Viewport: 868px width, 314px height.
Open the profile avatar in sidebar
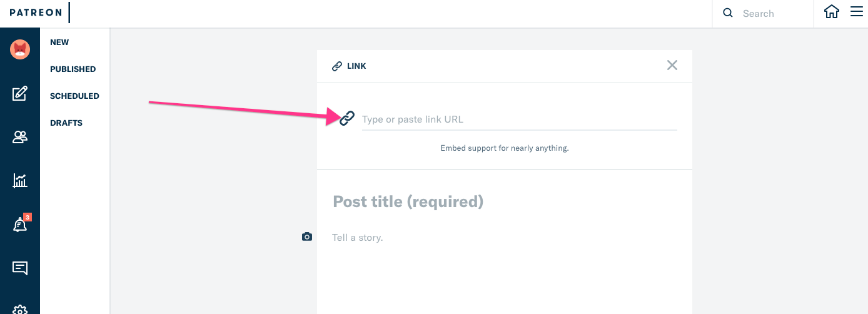[20, 49]
